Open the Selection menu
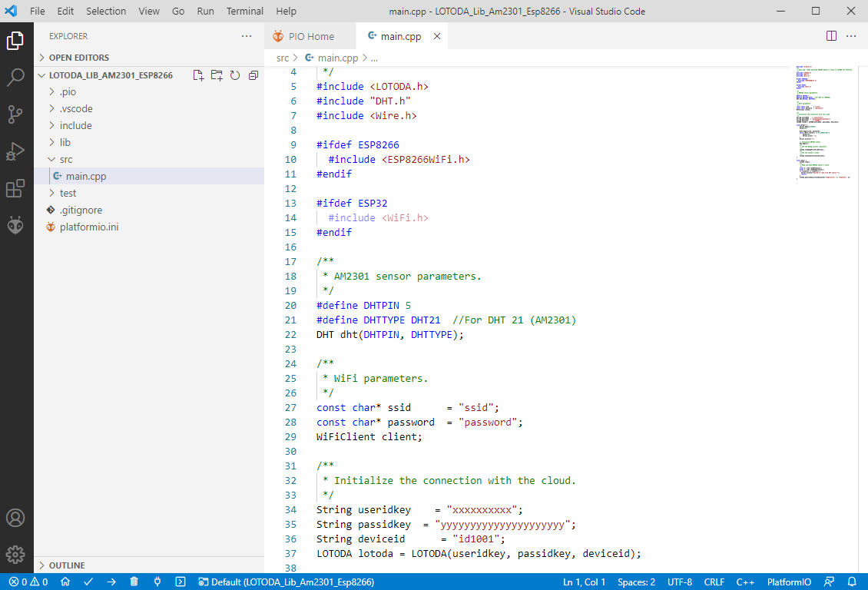The height and width of the screenshot is (590, 868). point(106,11)
